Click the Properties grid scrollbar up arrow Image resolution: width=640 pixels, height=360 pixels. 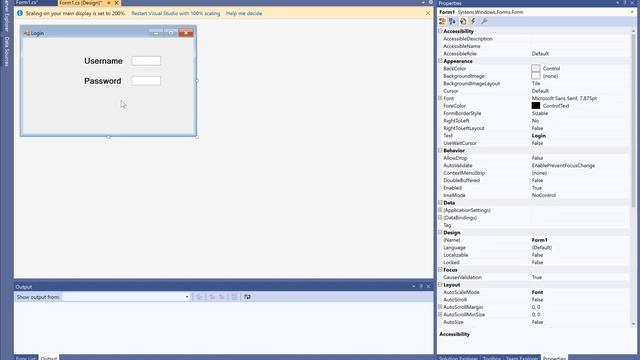[633, 31]
